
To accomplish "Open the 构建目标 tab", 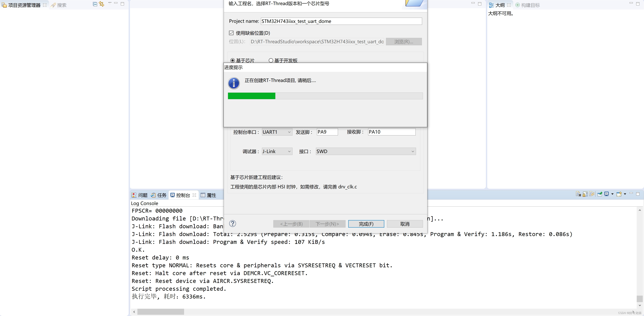I will pos(528,5).
